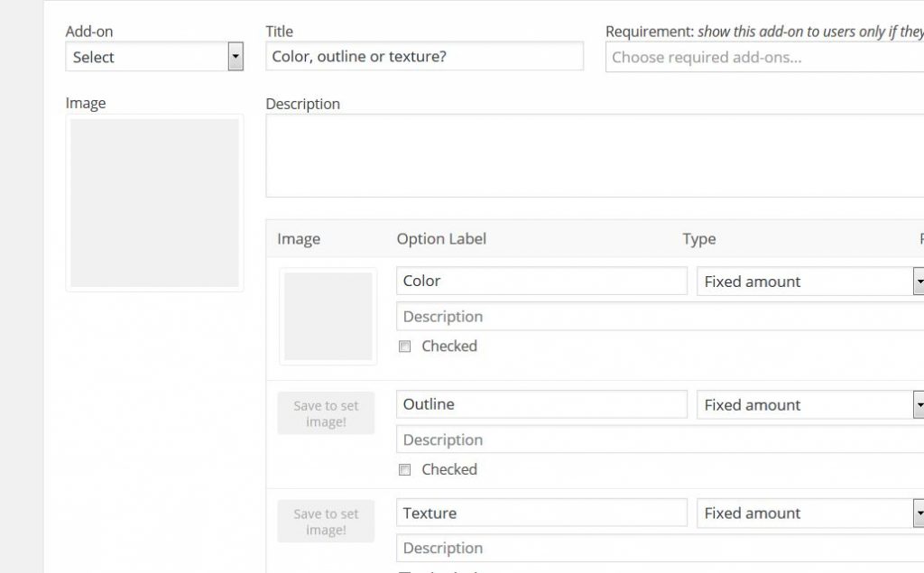Click the main add-on image placeholder
The width and height of the screenshot is (924, 573).
[x=154, y=203]
